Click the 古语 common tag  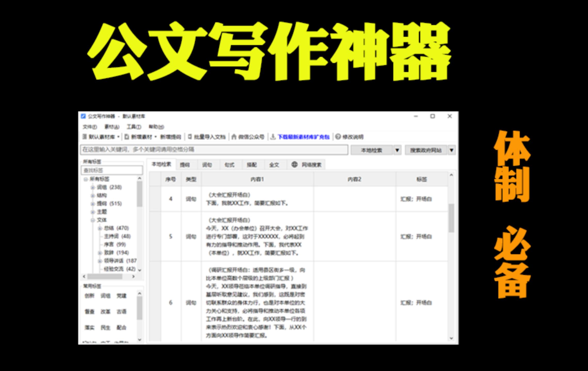pyautogui.click(x=121, y=312)
